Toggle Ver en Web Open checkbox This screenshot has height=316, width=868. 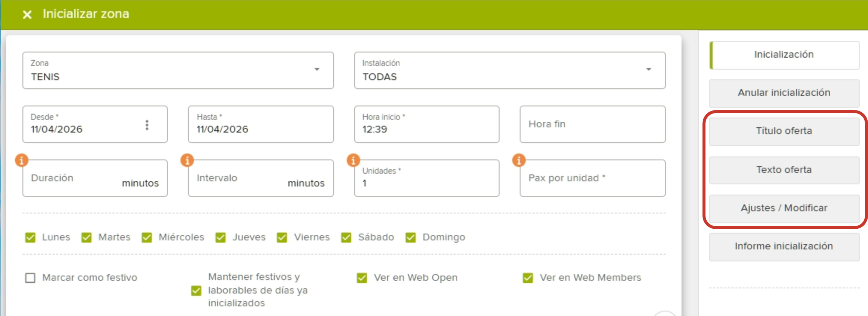click(x=362, y=278)
